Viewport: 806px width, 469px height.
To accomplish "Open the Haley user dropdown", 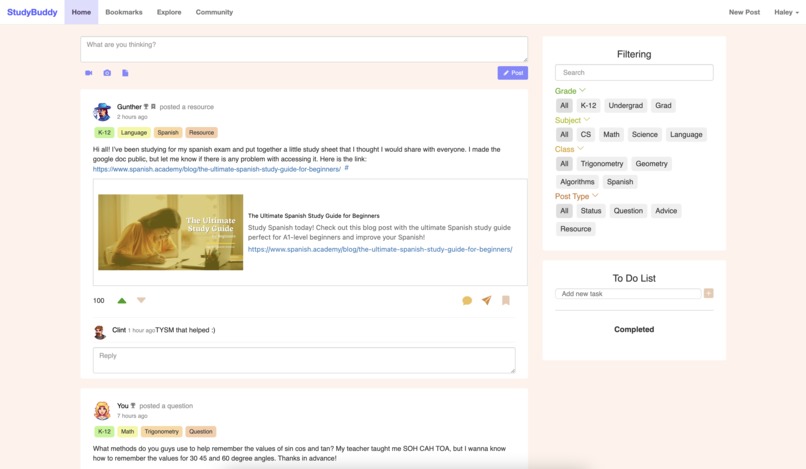I will click(x=786, y=12).
